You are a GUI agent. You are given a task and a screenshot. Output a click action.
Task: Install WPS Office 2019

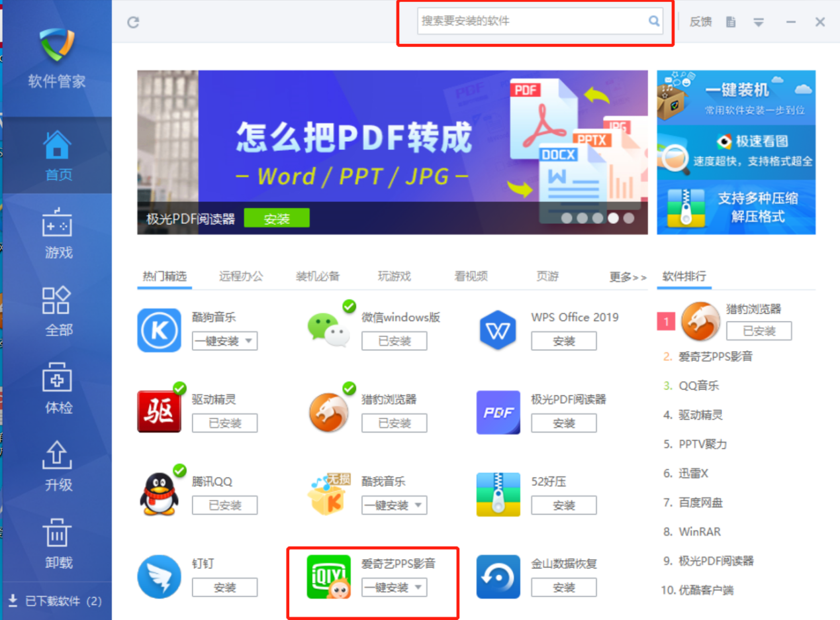[564, 341]
